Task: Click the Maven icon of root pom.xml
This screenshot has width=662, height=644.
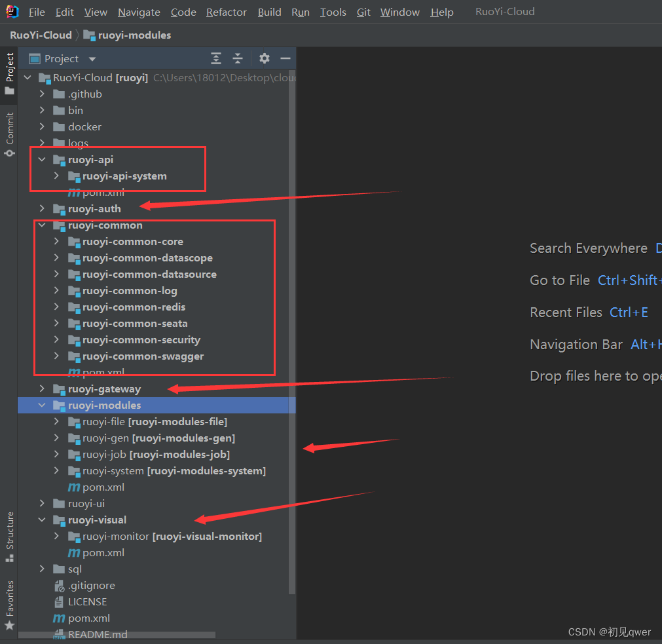Action: (59, 618)
